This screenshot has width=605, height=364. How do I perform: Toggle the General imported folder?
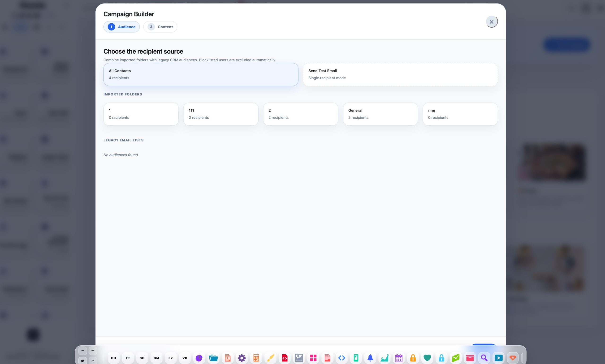[x=380, y=114]
